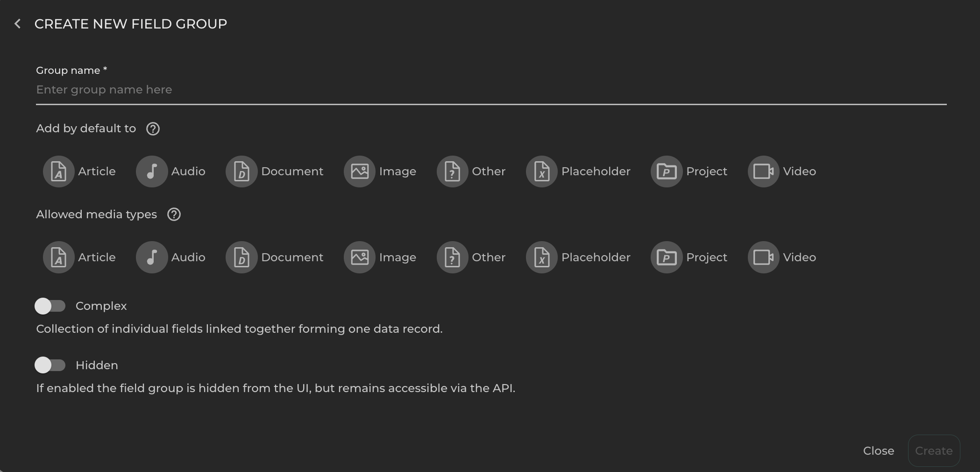
Task: Open help for Allowed media types
Action: tap(174, 215)
